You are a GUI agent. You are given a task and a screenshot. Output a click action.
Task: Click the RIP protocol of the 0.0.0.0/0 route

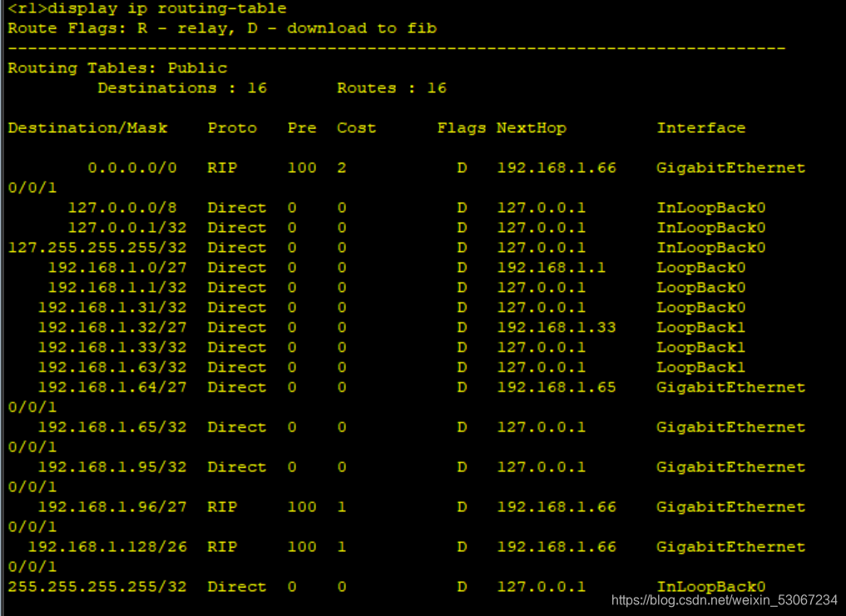pyautogui.click(x=222, y=168)
